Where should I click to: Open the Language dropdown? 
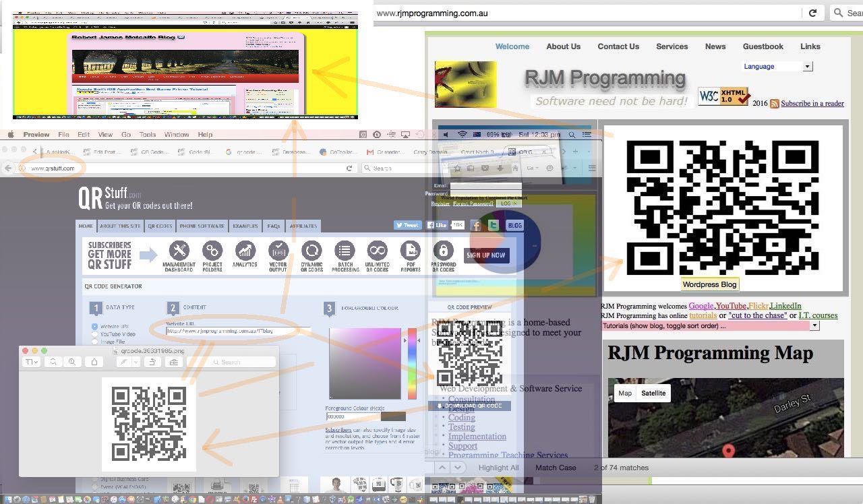tap(778, 66)
